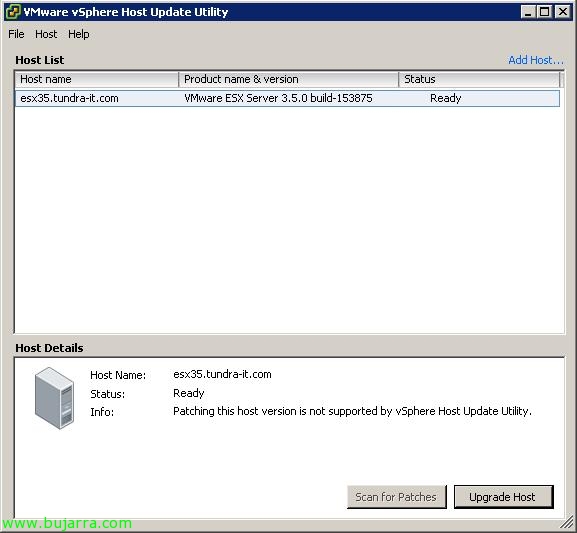577x533 pixels.
Task: Click the host name value in Host Details
Action: [222, 374]
